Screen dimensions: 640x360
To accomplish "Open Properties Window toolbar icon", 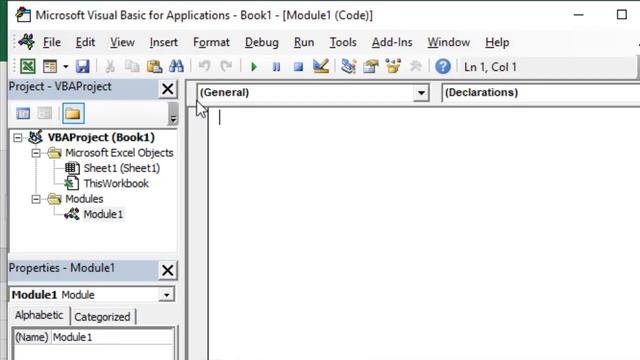I will point(371,66).
